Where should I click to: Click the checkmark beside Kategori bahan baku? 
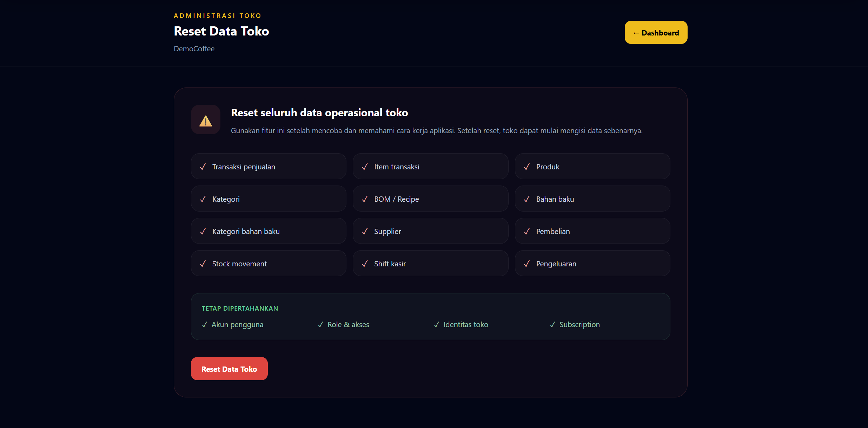pos(203,231)
